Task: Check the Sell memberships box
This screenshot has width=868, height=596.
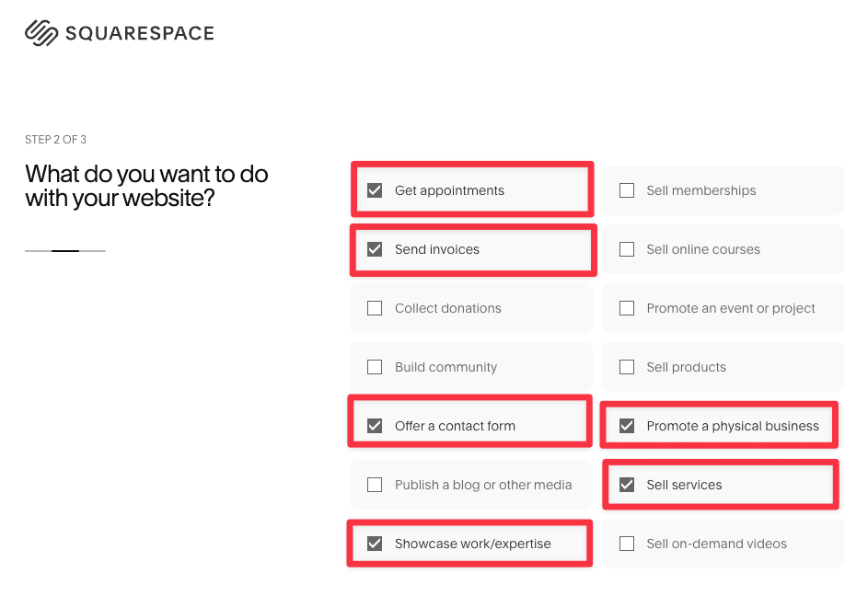Action: pyautogui.click(x=627, y=190)
